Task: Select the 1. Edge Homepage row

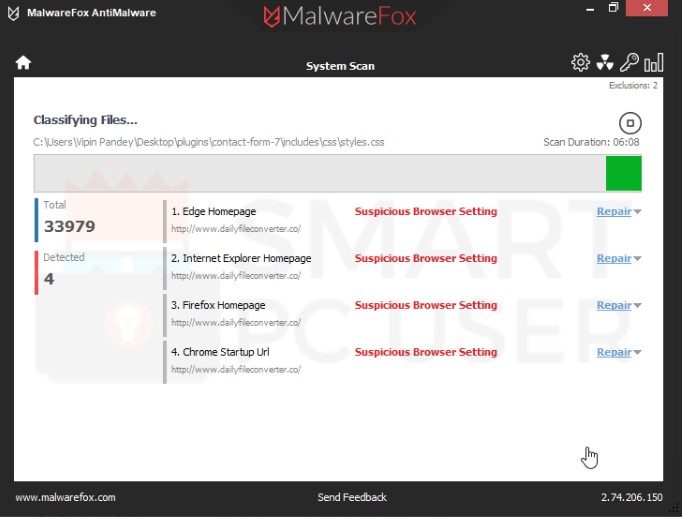Action: pyautogui.click(x=402, y=221)
